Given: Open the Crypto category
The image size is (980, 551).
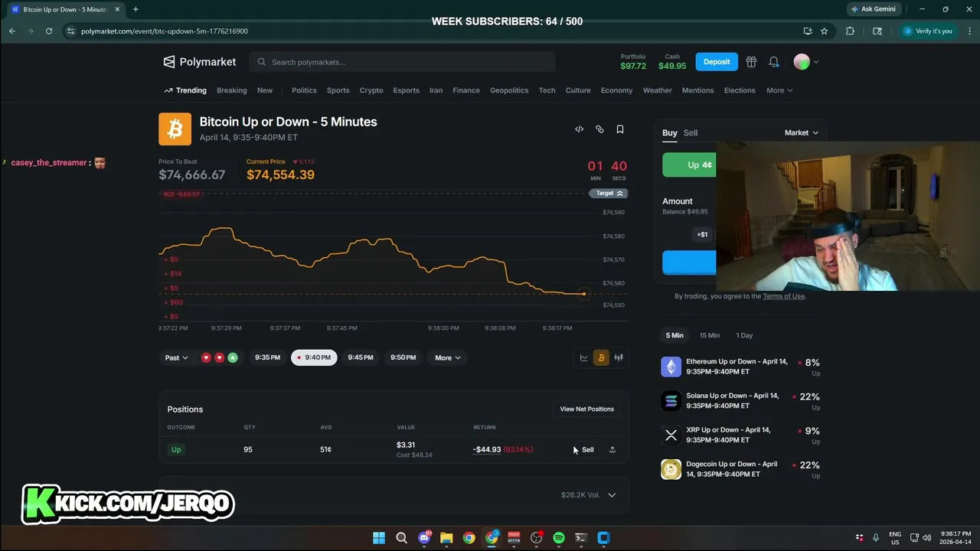Looking at the screenshot, I should (371, 90).
